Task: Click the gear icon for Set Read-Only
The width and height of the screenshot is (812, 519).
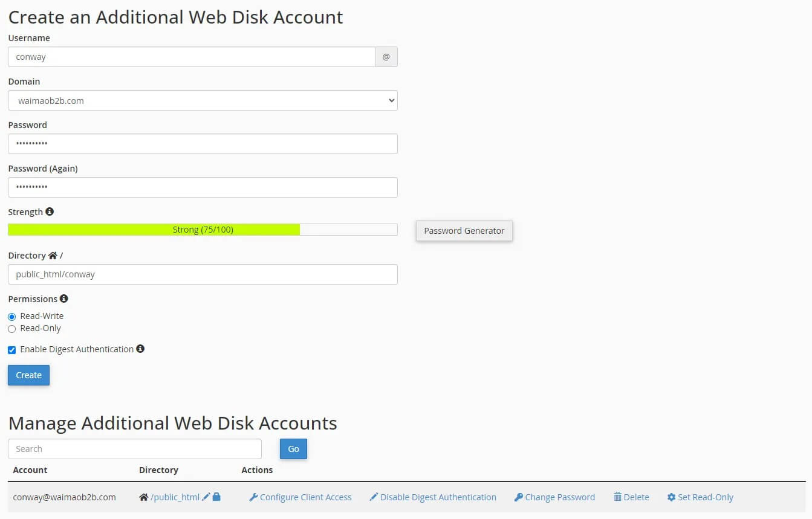Action: click(x=671, y=497)
